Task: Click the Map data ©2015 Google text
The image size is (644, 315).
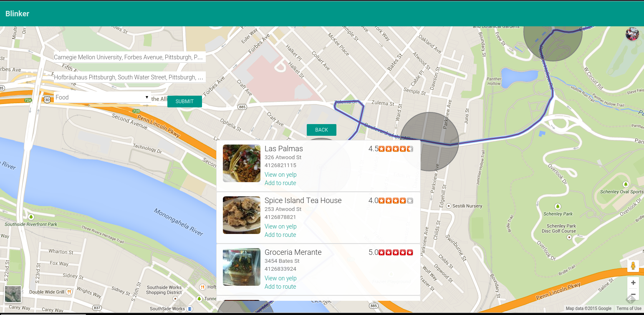Action: [588, 309]
